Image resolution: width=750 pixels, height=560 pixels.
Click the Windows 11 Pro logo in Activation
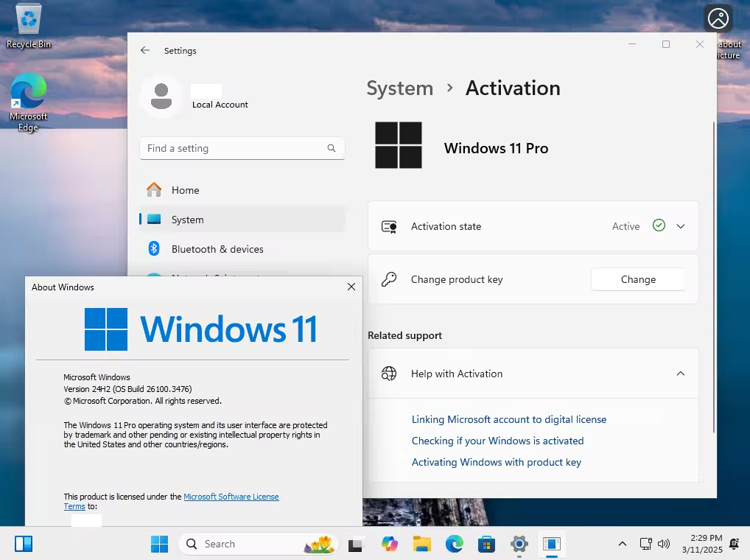point(399,145)
